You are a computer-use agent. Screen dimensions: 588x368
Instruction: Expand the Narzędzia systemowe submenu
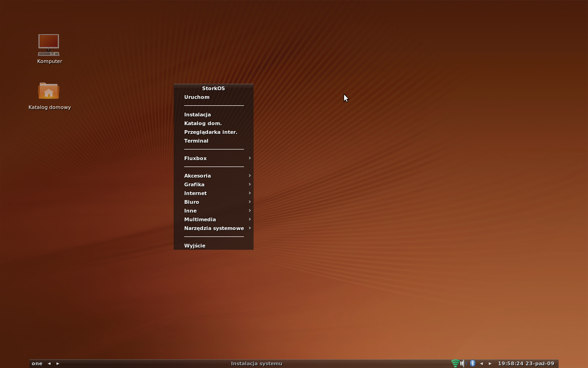(214, 228)
